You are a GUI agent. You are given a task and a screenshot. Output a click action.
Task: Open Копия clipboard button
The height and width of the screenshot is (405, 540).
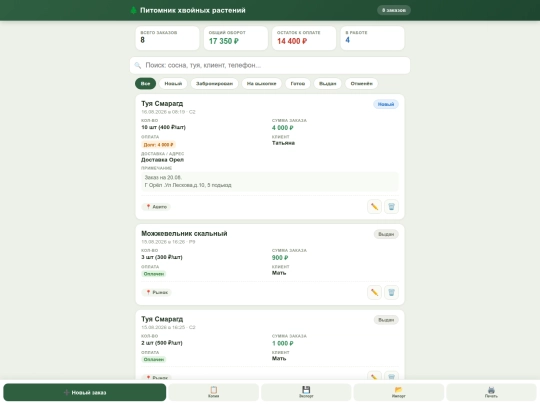point(214,392)
